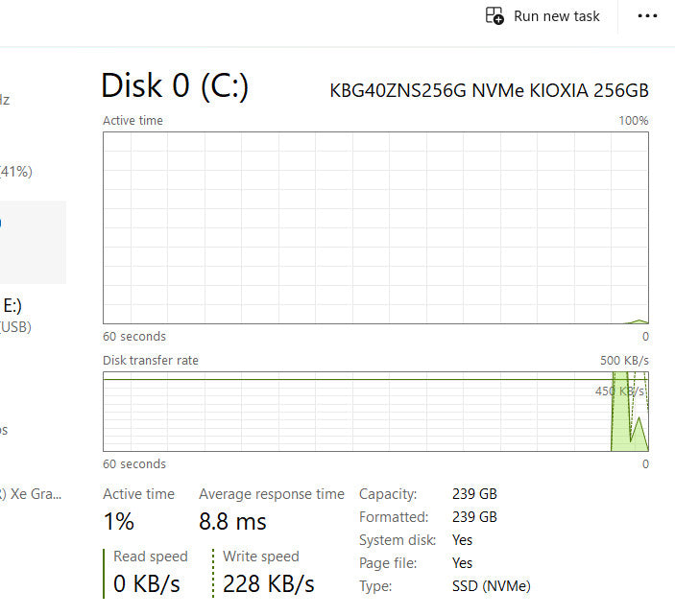The height and width of the screenshot is (616, 675).
Task: Click the Page file Yes value
Action: pyautogui.click(x=462, y=563)
